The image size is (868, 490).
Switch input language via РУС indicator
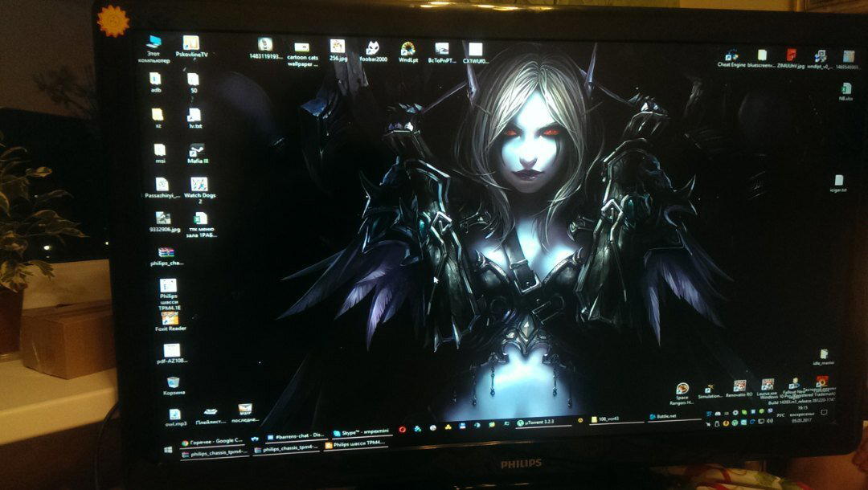coord(780,414)
